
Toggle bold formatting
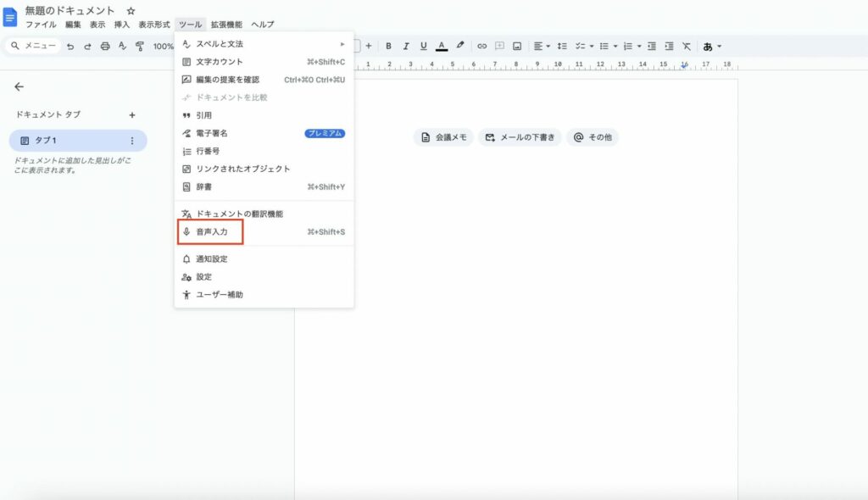point(389,46)
